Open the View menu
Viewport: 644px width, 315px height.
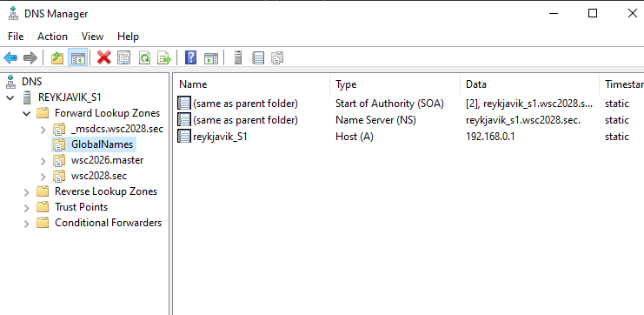[92, 37]
